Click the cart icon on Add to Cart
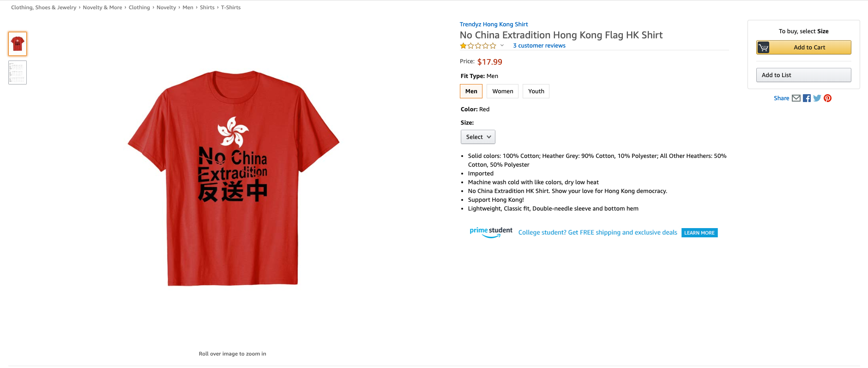 coord(763,47)
